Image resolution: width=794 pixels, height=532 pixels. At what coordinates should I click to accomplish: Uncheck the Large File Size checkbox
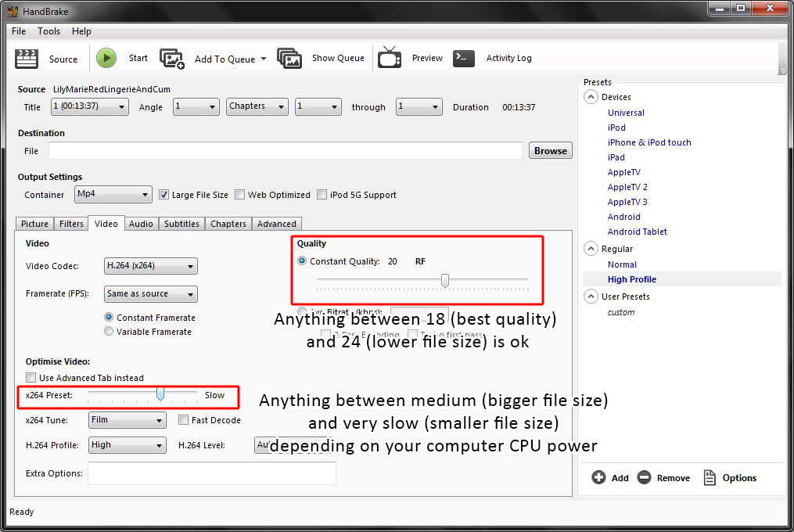163,195
